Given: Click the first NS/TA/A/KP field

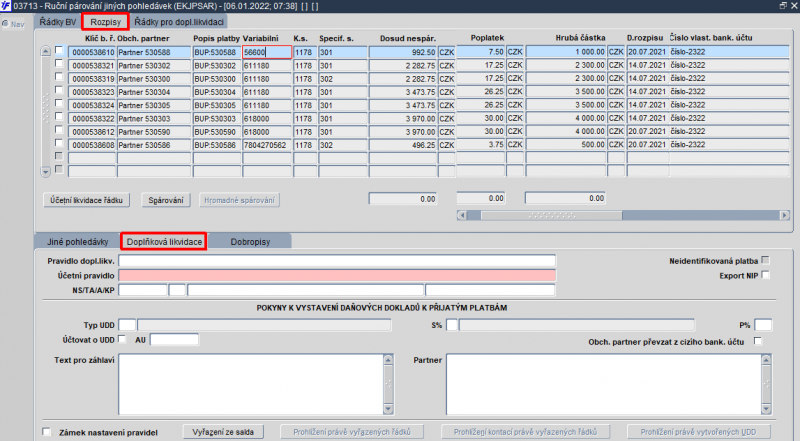Looking at the screenshot, I should pos(143,290).
